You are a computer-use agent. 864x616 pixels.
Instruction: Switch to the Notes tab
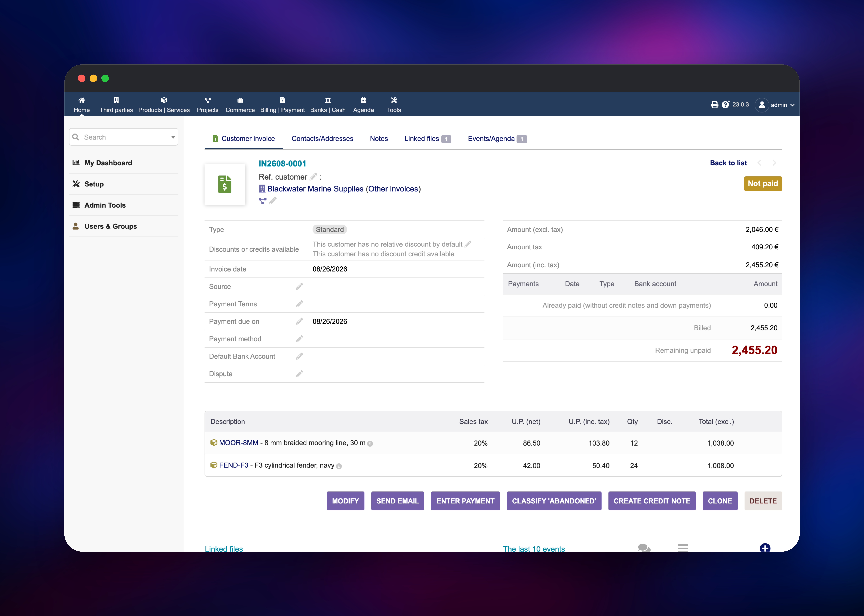coord(379,139)
